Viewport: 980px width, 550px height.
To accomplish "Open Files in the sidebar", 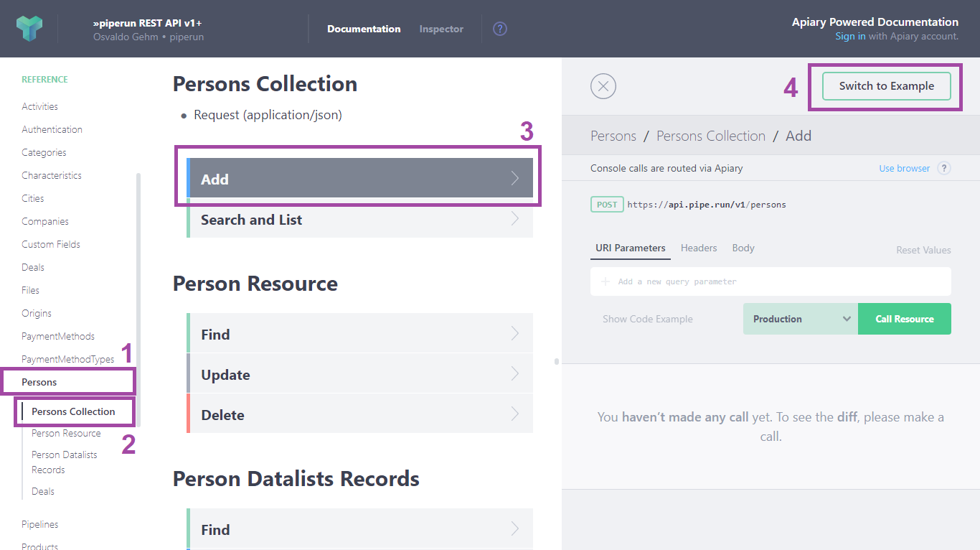I will pyautogui.click(x=30, y=290).
